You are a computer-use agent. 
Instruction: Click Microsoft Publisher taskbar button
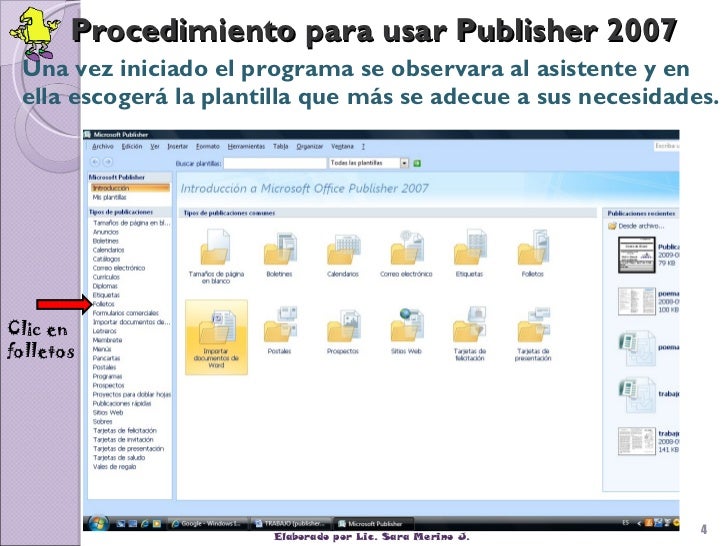374,524
